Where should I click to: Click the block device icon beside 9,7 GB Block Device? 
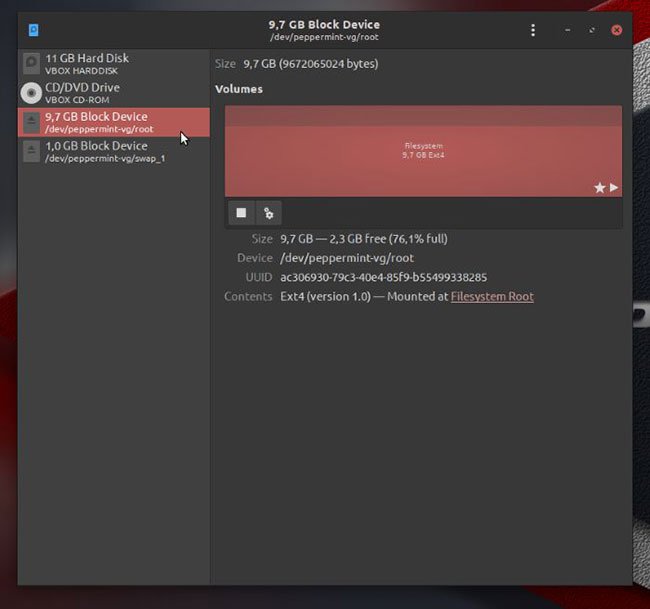pos(31,122)
